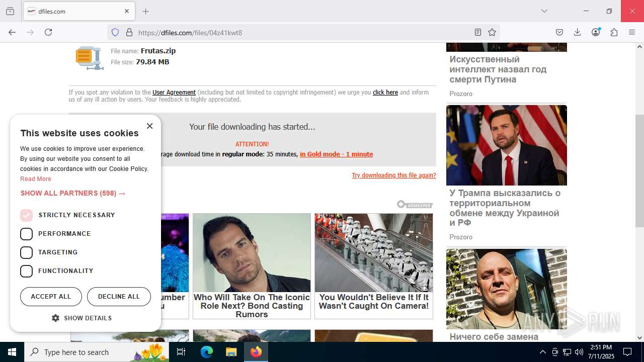Open the news article about Искусственный интеллект
Viewport: 644px width, 362px height.
click(498, 69)
